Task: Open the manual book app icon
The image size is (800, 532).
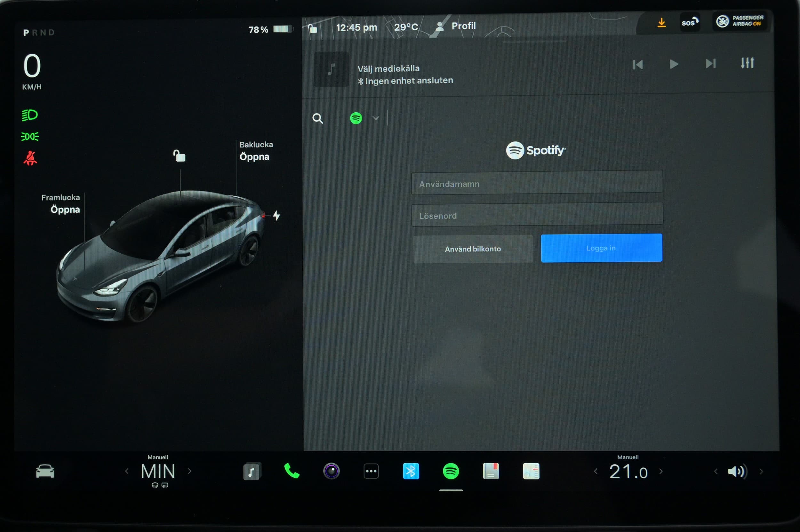Action: coord(491,471)
